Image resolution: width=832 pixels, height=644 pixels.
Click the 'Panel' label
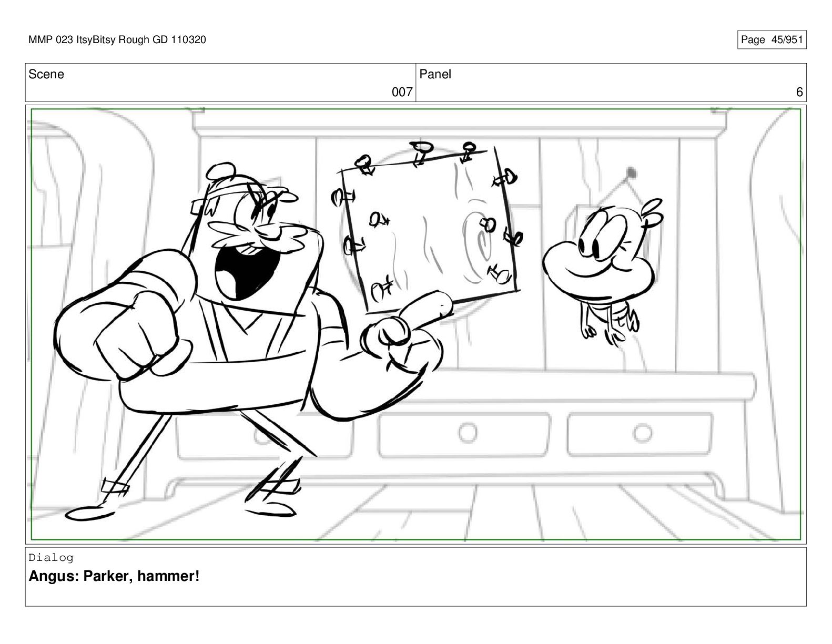click(x=435, y=74)
